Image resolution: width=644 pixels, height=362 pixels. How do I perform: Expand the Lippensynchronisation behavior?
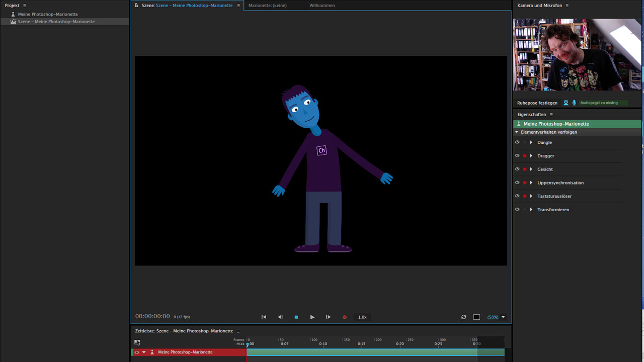tap(531, 183)
